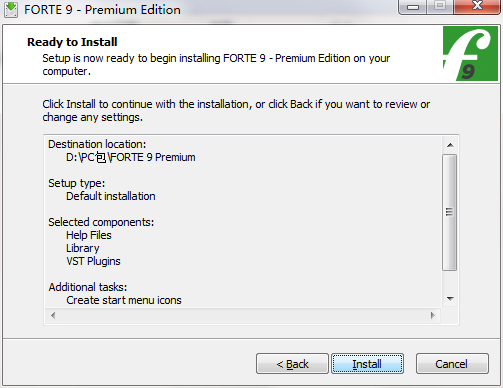Click the left arrow of horizontal scrollbar
Viewport: 503px width, 388px height.
[x=53, y=315]
